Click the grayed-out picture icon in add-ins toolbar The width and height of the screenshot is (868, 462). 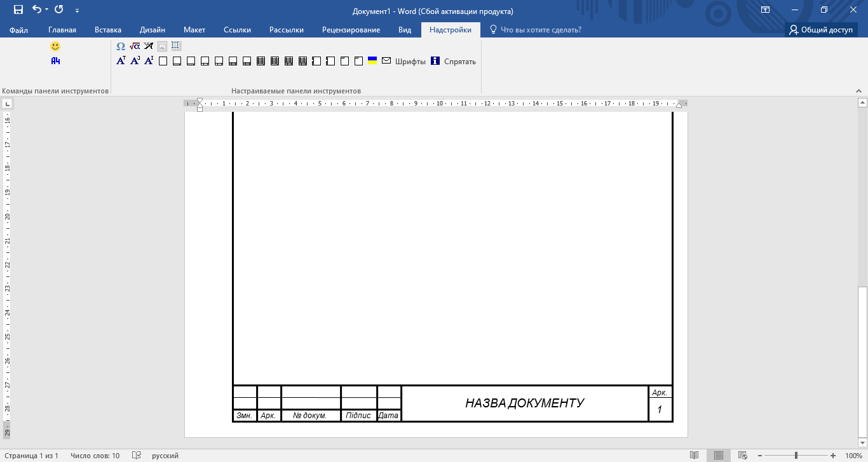point(163,46)
